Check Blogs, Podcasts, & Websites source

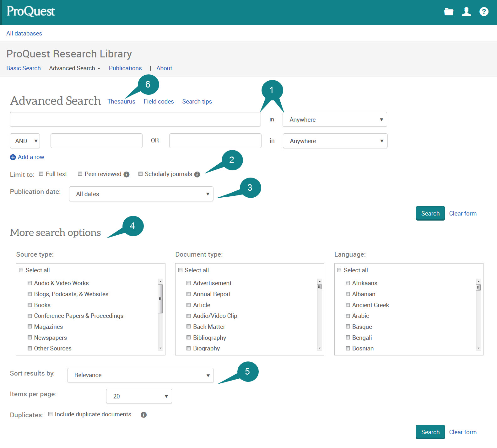pos(30,294)
